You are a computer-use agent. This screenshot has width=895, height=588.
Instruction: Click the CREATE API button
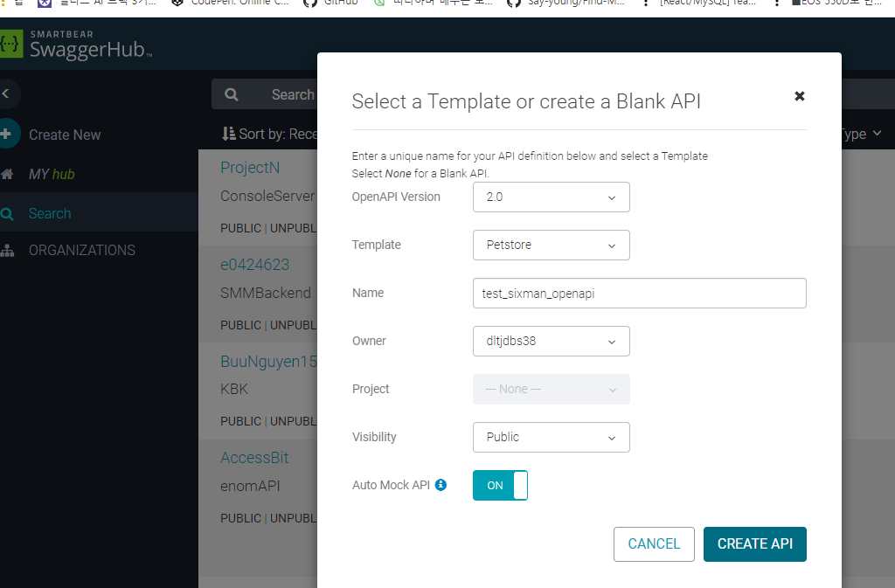pyautogui.click(x=754, y=544)
